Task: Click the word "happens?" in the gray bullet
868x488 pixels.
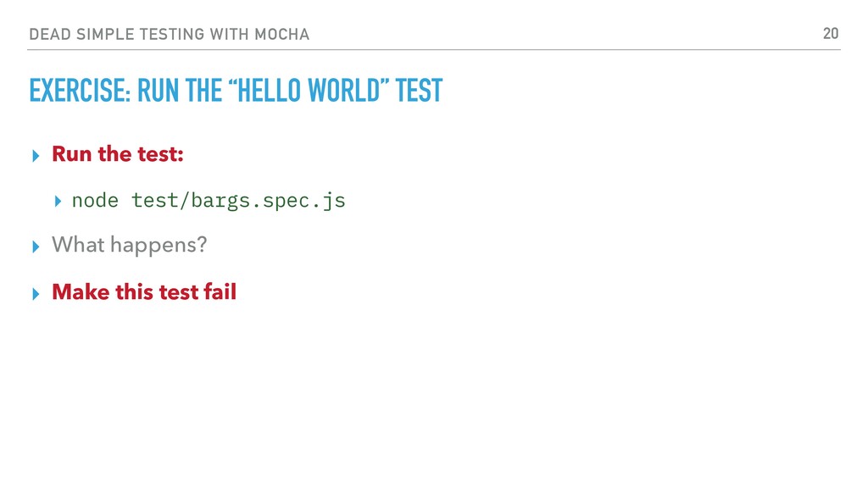Action: [x=159, y=245]
